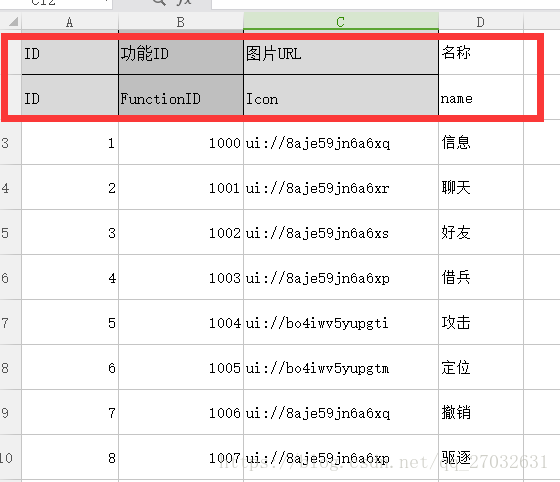Click the cell containing 1005
Image resolution: width=560 pixels, height=482 pixels.
click(181, 367)
